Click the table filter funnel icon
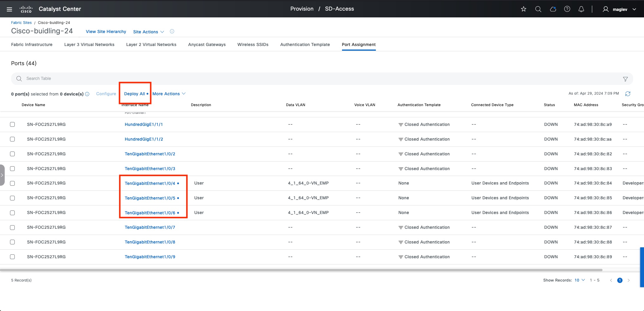Screen dimensions: 644x311 pos(625,79)
